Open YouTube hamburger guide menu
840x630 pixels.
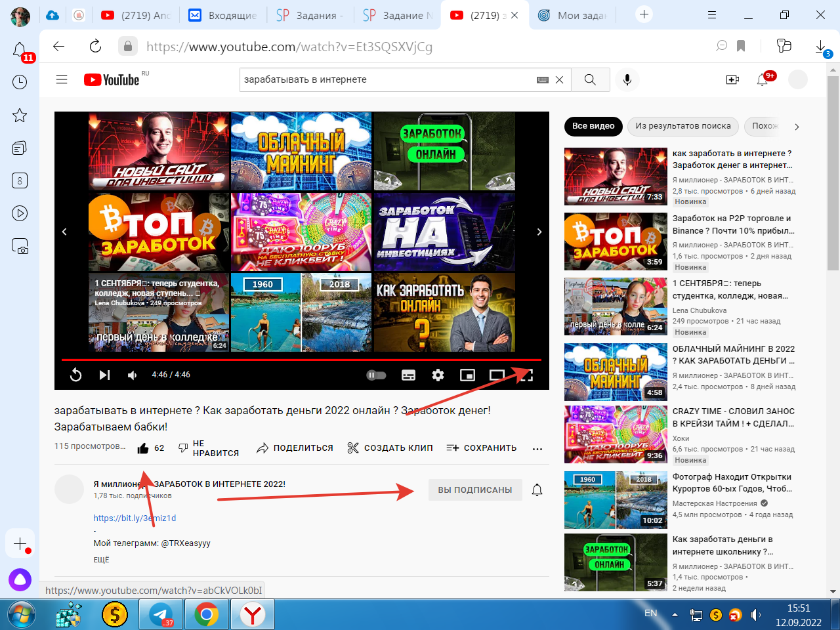pyautogui.click(x=62, y=79)
